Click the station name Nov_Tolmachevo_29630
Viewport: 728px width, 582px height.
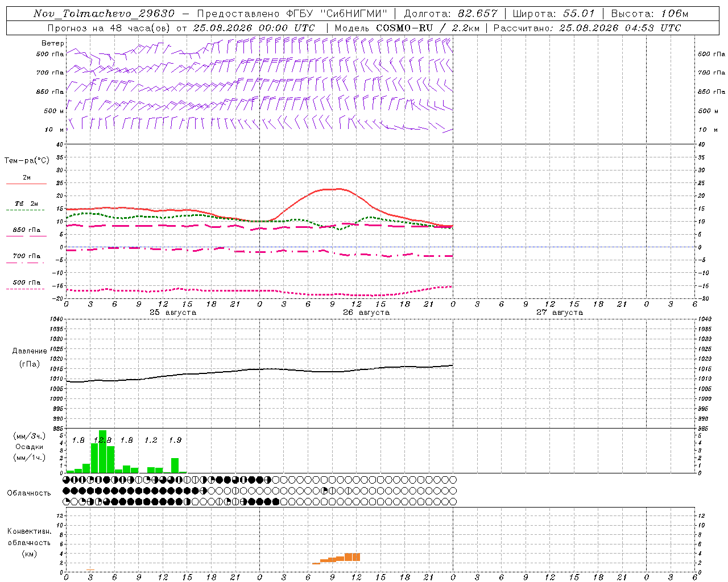coord(104,14)
